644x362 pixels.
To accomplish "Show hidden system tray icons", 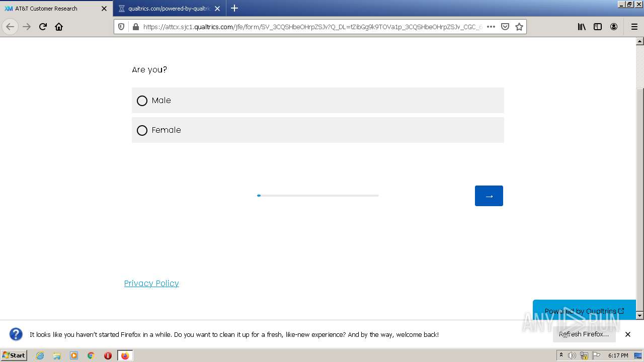I will (x=561, y=355).
